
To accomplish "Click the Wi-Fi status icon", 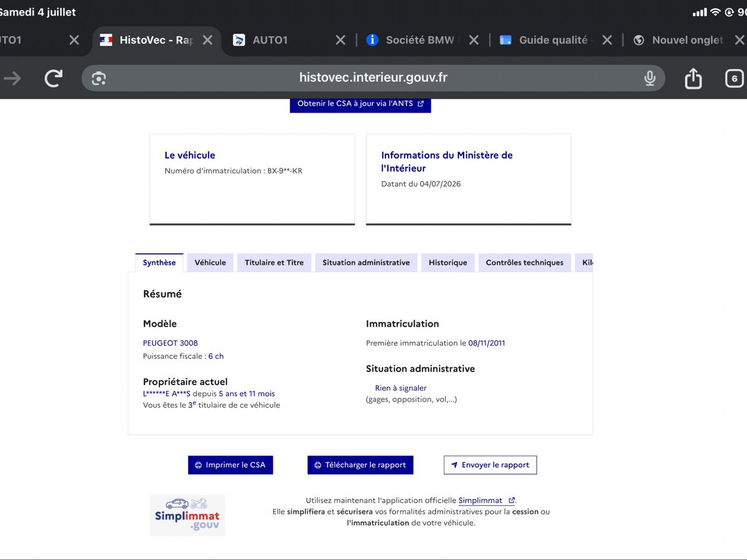I will 715,12.
